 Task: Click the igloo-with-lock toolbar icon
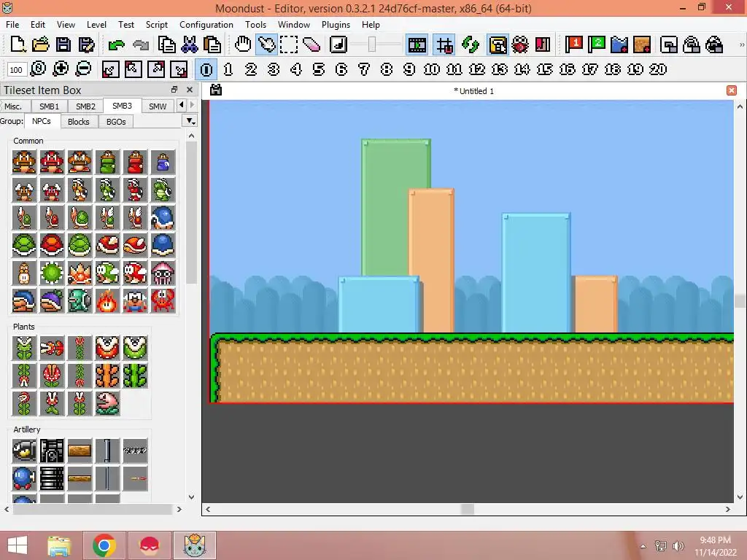(692, 44)
